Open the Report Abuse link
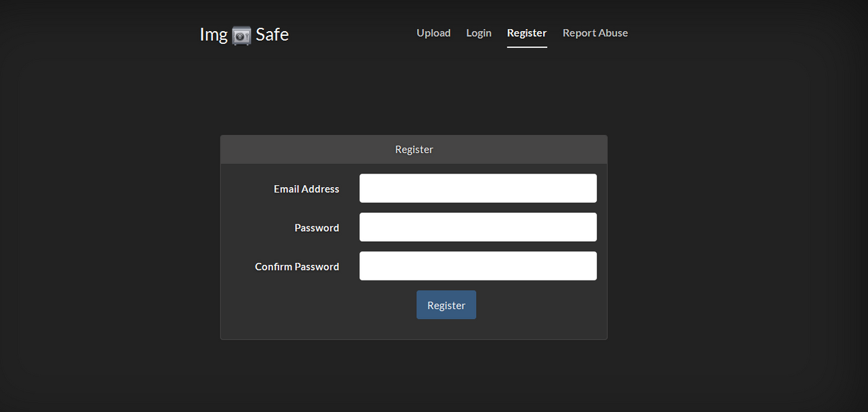 point(595,33)
